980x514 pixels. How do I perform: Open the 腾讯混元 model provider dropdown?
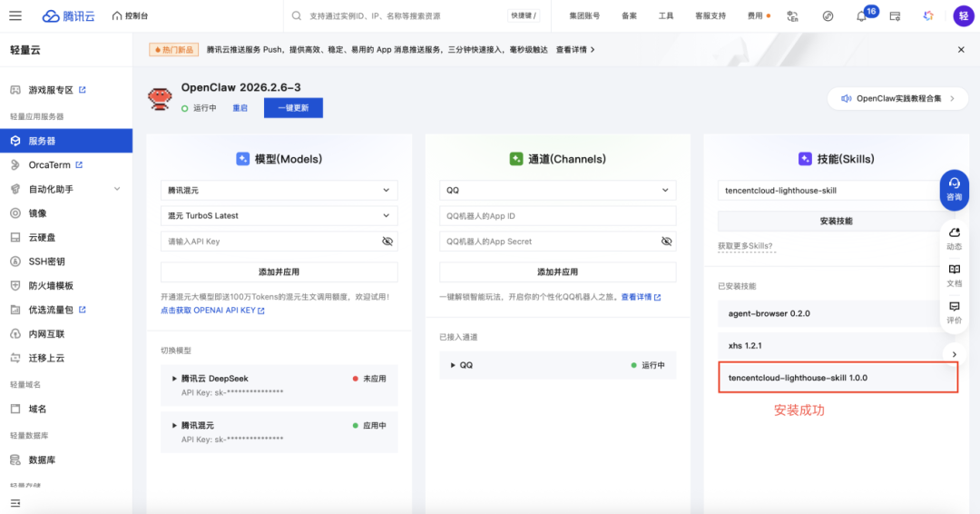click(279, 190)
